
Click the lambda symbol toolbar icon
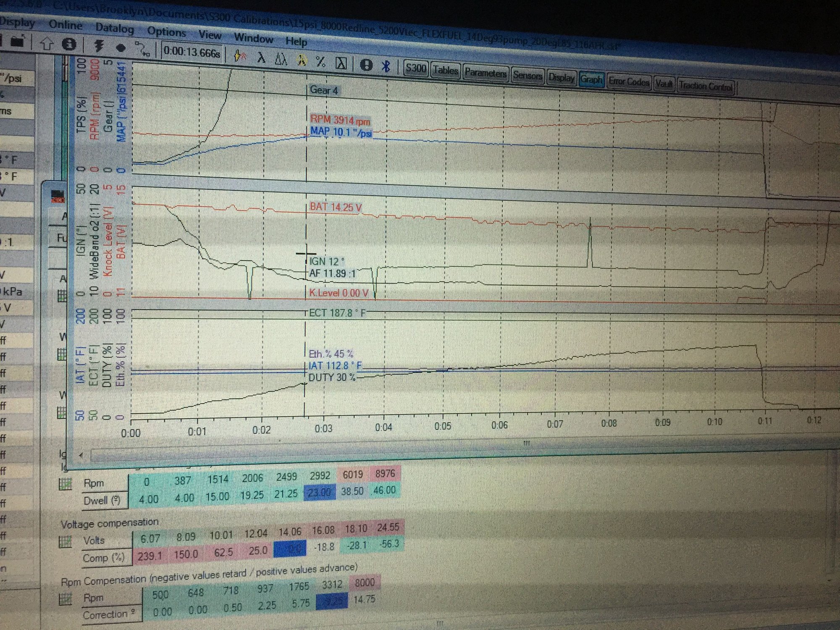pyautogui.click(x=261, y=58)
